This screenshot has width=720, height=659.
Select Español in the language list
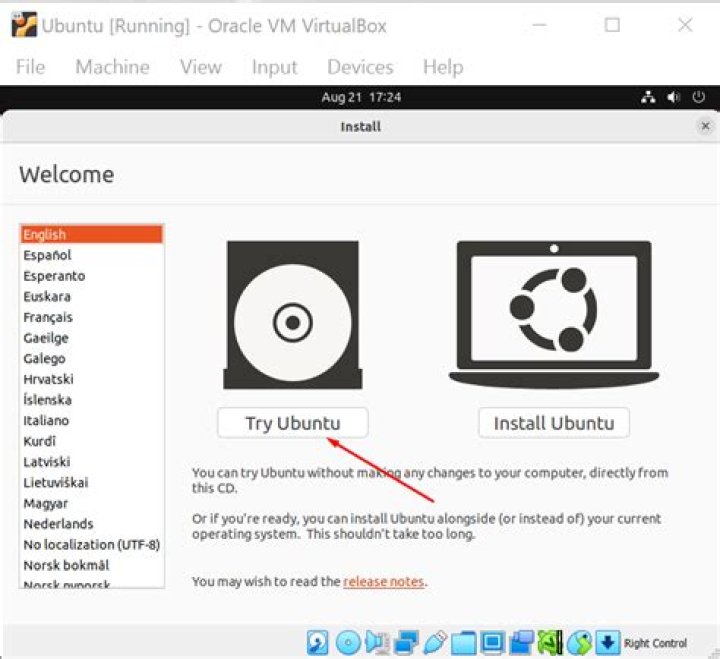click(x=91, y=255)
